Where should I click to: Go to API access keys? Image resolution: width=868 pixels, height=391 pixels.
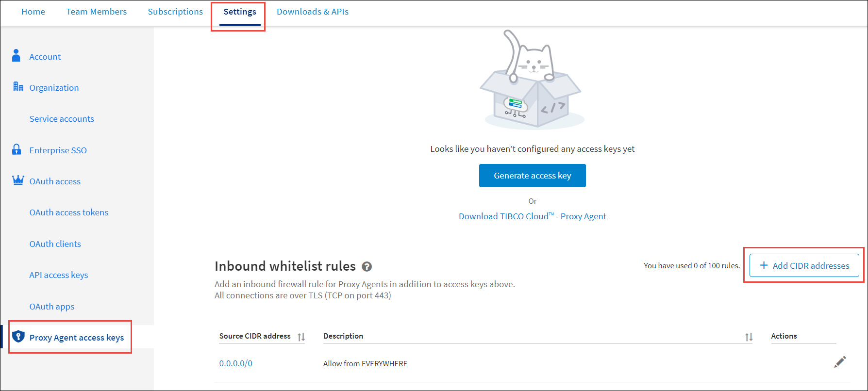tap(59, 275)
